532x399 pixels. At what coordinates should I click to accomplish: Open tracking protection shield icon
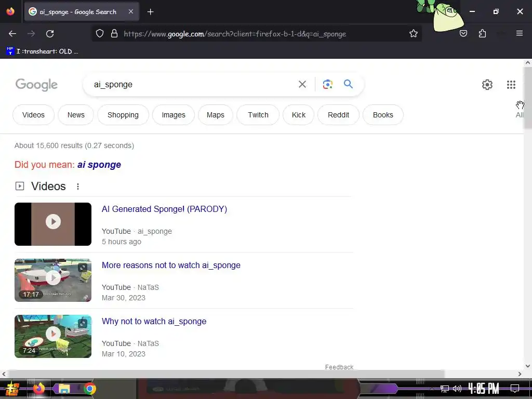tap(99, 34)
